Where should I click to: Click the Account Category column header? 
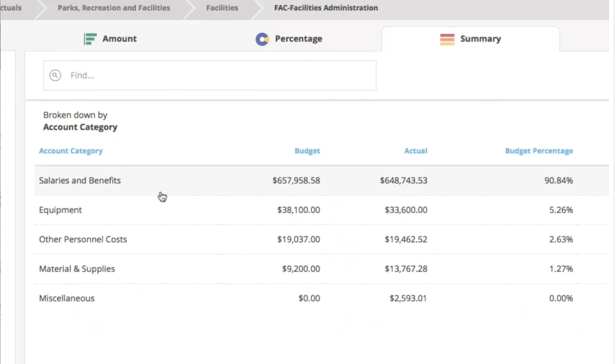(71, 151)
